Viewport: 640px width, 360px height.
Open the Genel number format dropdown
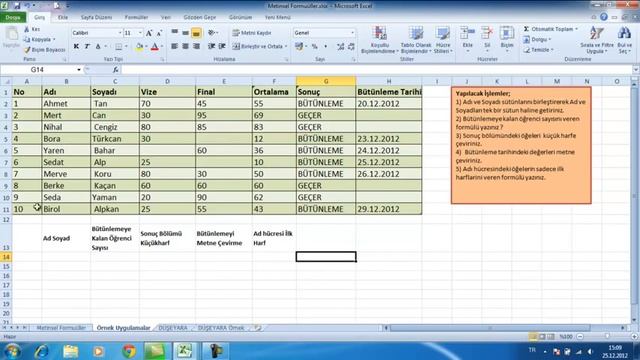point(352,33)
